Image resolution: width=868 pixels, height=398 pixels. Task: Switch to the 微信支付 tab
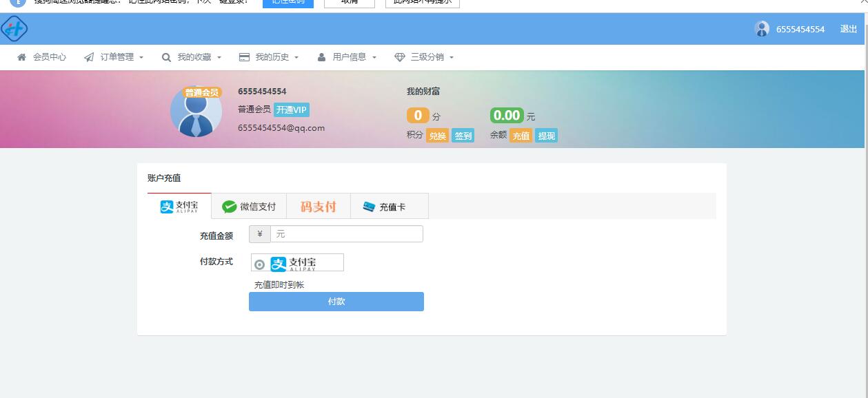click(x=249, y=207)
